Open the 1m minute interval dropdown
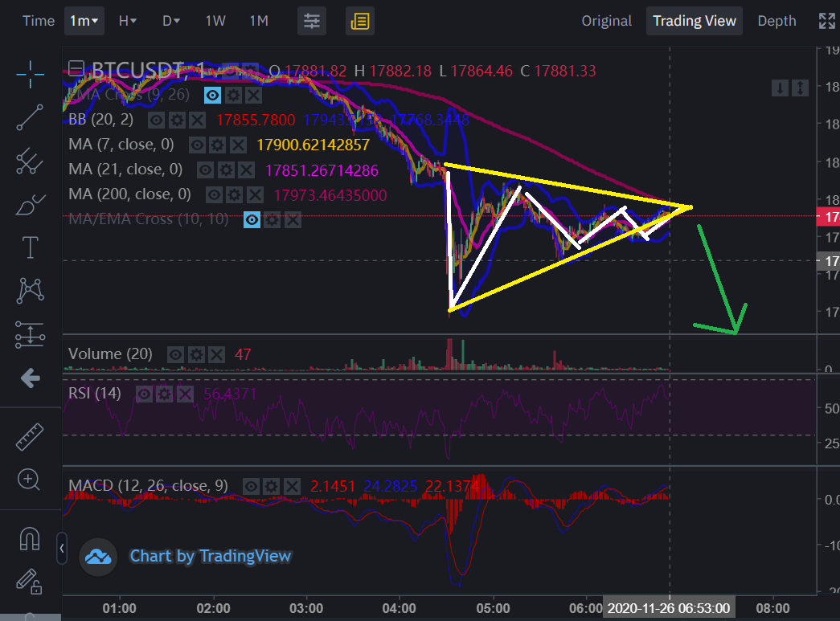Image resolution: width=840 pixels, height=621 pixels. point(84,21)
